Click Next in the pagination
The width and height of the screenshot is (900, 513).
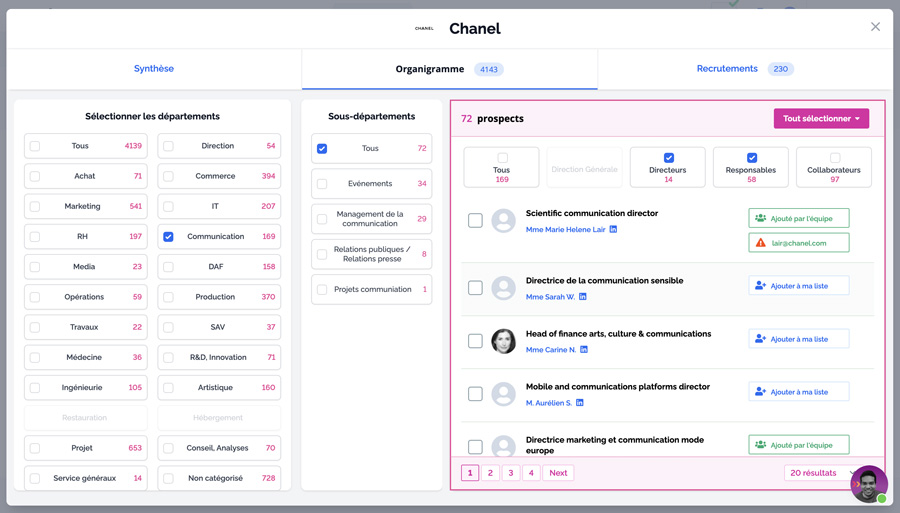click(x=558, y=473)
